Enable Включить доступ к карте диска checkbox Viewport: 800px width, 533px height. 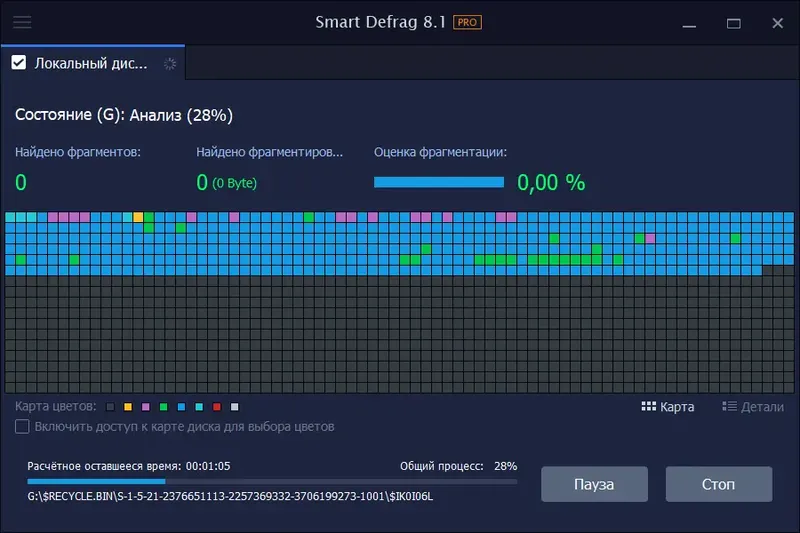[x=22, y=426]
